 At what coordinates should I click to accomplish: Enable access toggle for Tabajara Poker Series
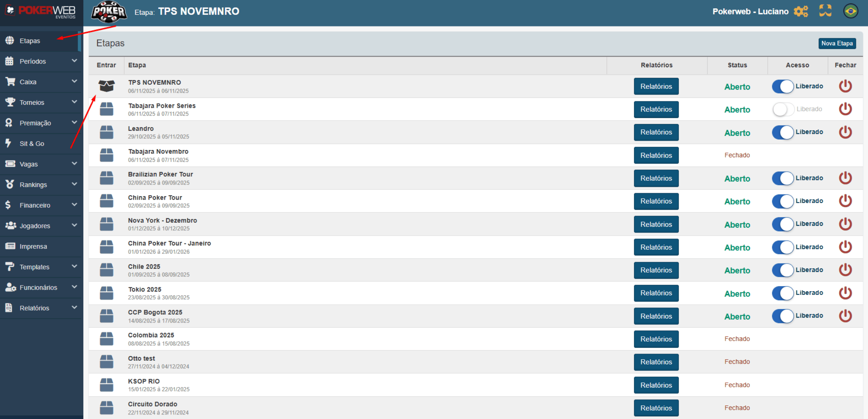tap(783, 109)
